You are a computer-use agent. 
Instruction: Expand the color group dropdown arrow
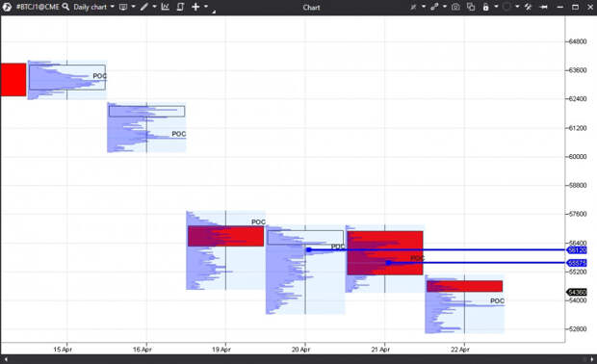[517, 7]
